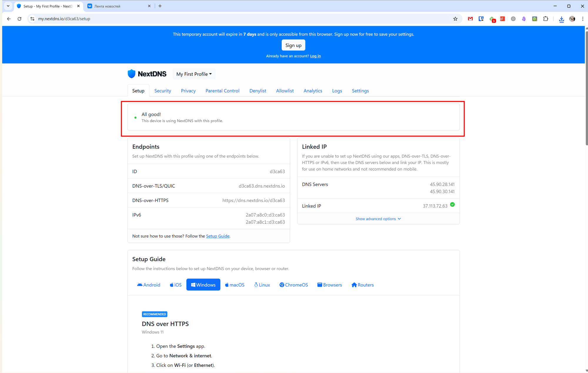Click the Log in link
Viewport: 588px width, 373px height.
click(x=315, y=56)
